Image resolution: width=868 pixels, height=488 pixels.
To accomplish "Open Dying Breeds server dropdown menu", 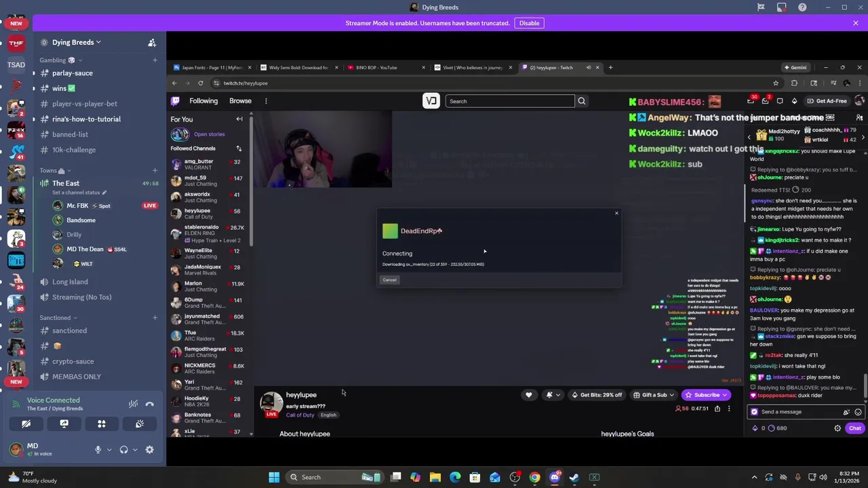I will [77, 42].
